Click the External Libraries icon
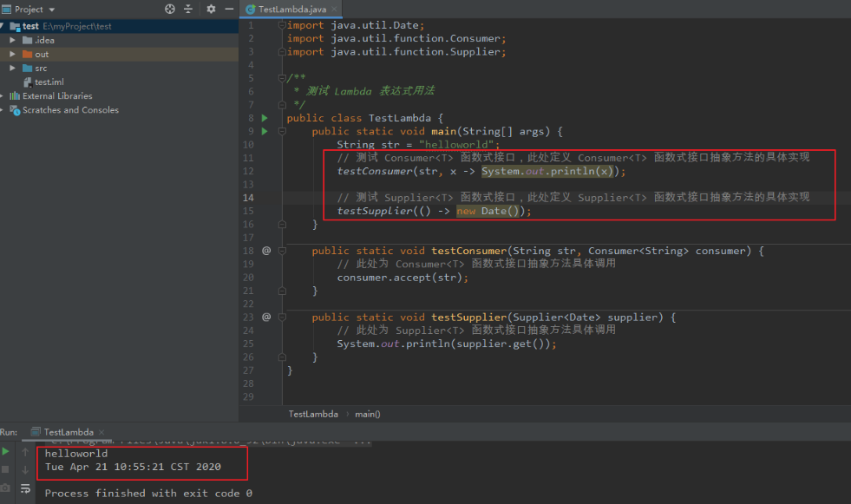The image size is (851, 504). (x=15, y=96)
